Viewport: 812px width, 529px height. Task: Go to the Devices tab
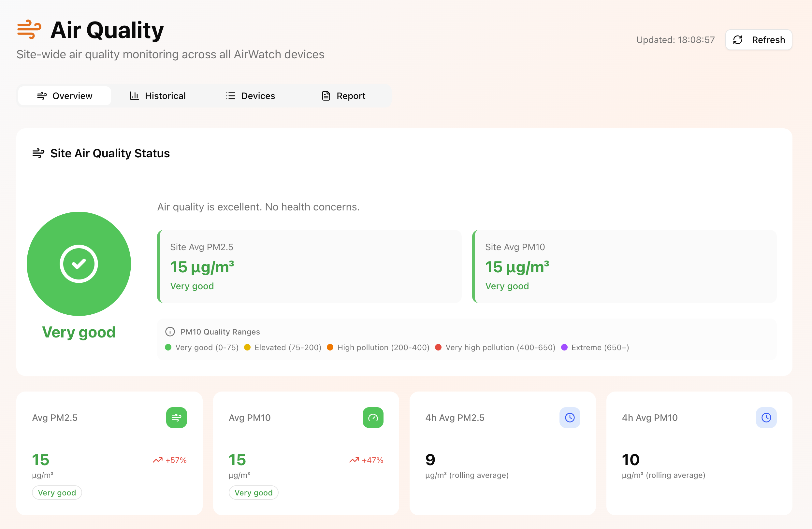[x=251, y=96]
